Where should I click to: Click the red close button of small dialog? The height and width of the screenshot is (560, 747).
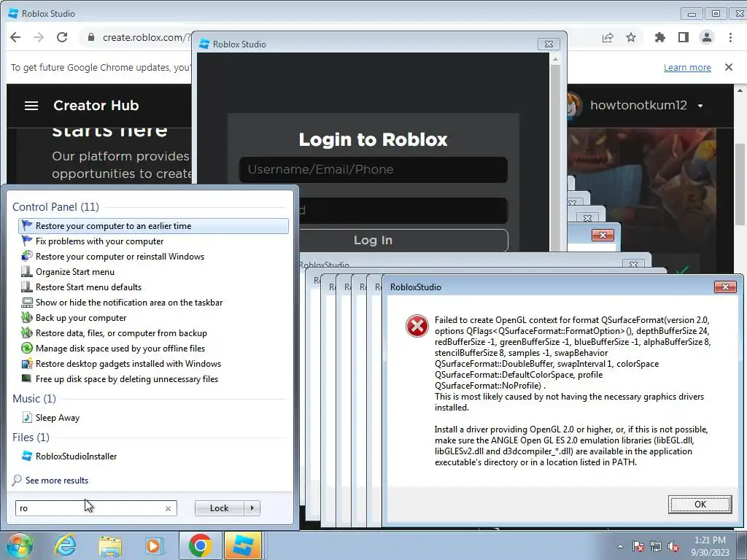coord(603,236)
